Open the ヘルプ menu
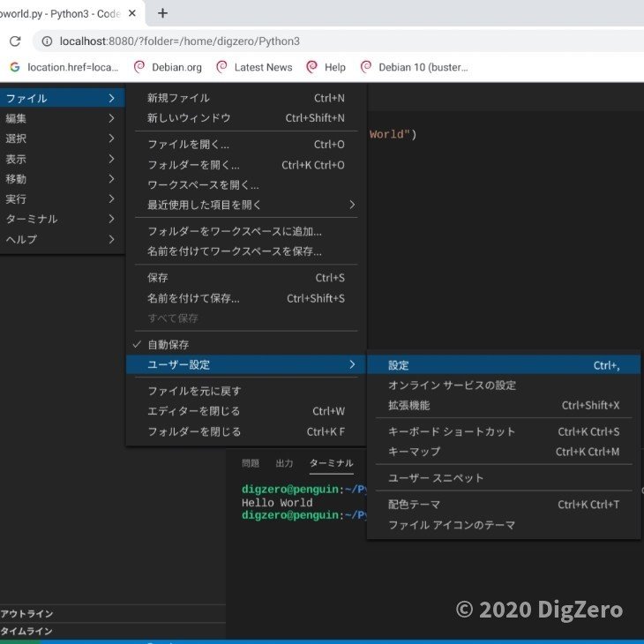The width and height of the screenshot is (644, 644). pos(62,239)
